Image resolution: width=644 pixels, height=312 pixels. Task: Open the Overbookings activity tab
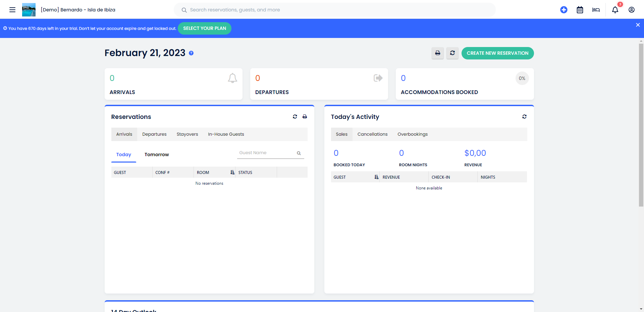point(413,134)
